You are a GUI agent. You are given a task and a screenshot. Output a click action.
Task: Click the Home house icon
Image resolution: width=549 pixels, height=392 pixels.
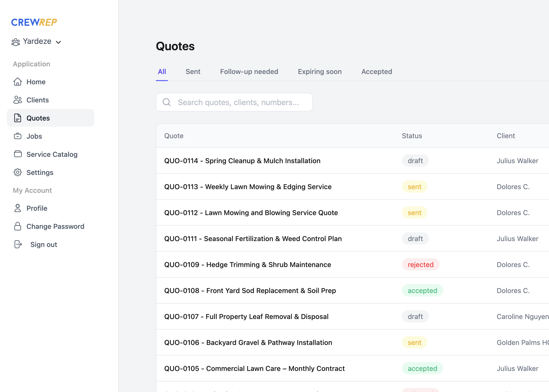pyautogui.click(x=18, y=82)
